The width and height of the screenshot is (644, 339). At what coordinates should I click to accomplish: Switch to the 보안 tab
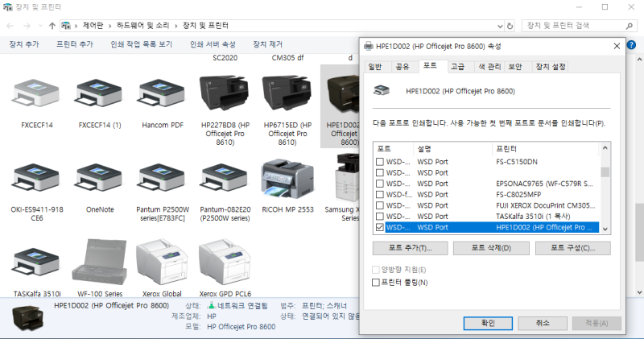[x=515, y=67]
